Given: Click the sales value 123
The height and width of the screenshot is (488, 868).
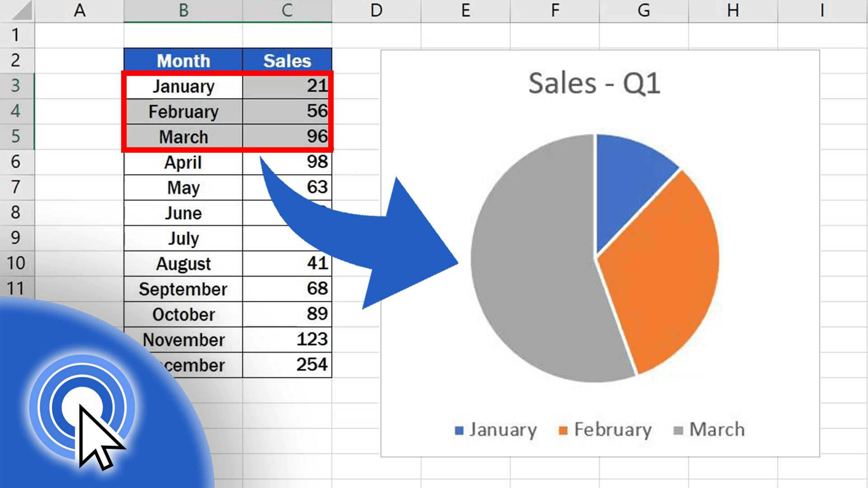Looking at the screenshot, I should [x=287, y=339].
